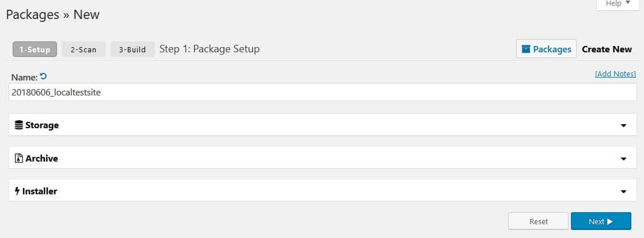Focus the package Name input field

click(323, 93)
